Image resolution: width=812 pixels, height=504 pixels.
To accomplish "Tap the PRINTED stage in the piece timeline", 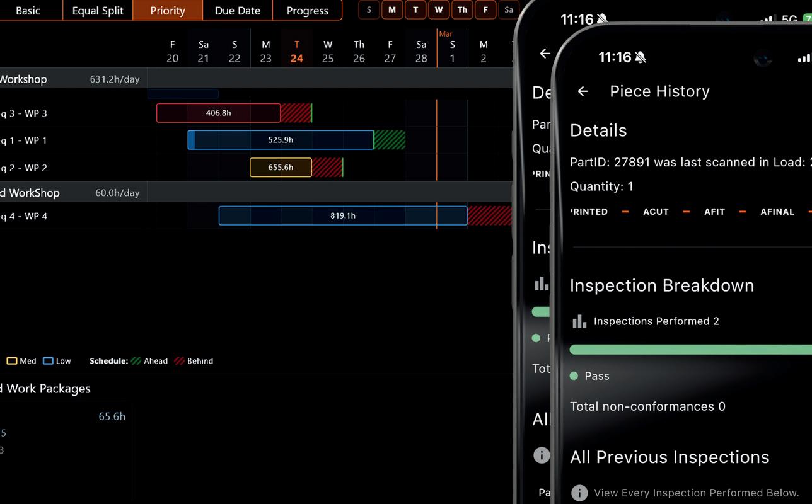I will tap(589, 212).
